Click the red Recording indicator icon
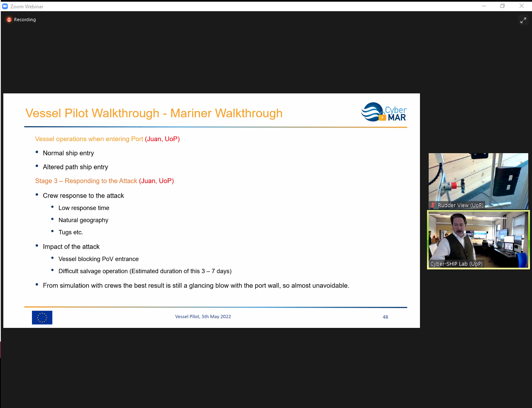This screenshot has width=532, height=408. (9, 20)
